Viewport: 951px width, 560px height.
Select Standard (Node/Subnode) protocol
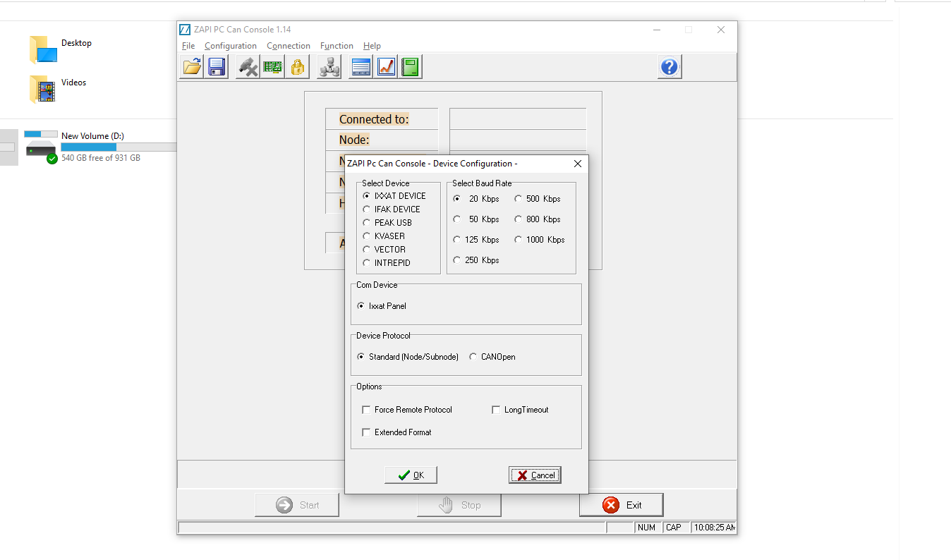pyautogui.click(x=408, y=357)
